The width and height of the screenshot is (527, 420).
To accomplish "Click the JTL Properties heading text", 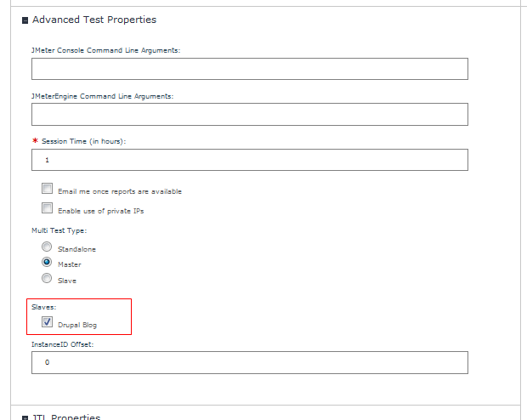I will (x=66, y=417).
